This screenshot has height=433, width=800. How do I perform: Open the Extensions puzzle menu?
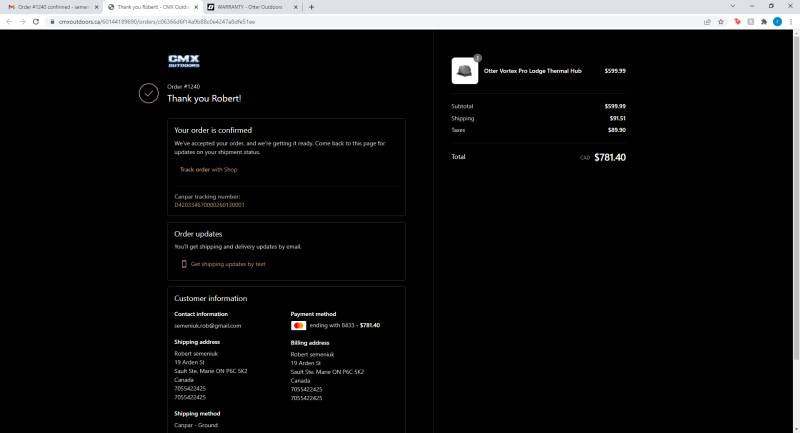click(x=764, y=22)
